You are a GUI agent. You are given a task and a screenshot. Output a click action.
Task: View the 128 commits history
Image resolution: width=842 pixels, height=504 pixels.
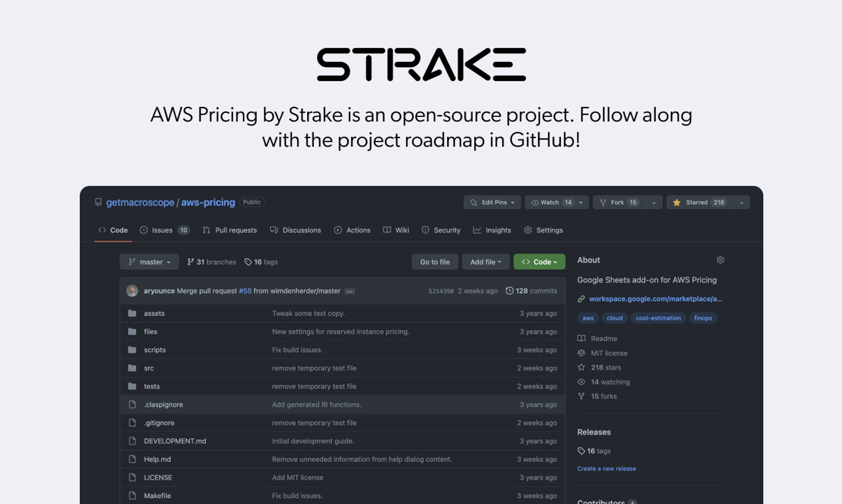coord(531,291)
